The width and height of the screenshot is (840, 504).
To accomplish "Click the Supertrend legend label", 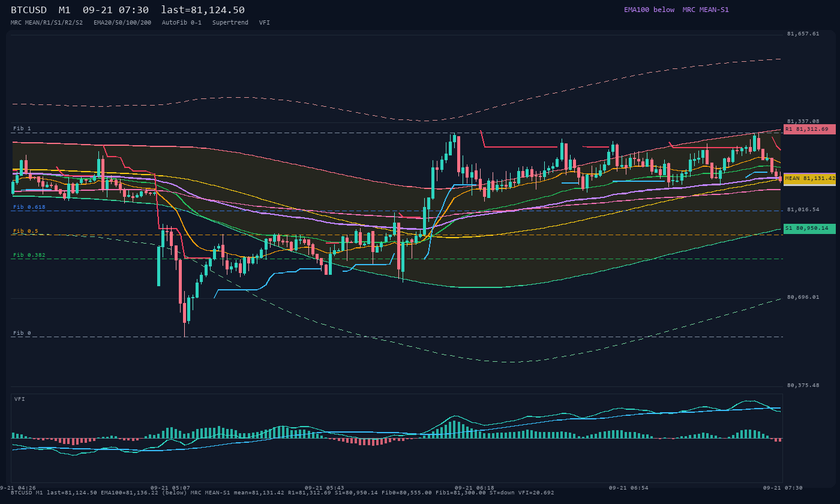I will [230, 22].
